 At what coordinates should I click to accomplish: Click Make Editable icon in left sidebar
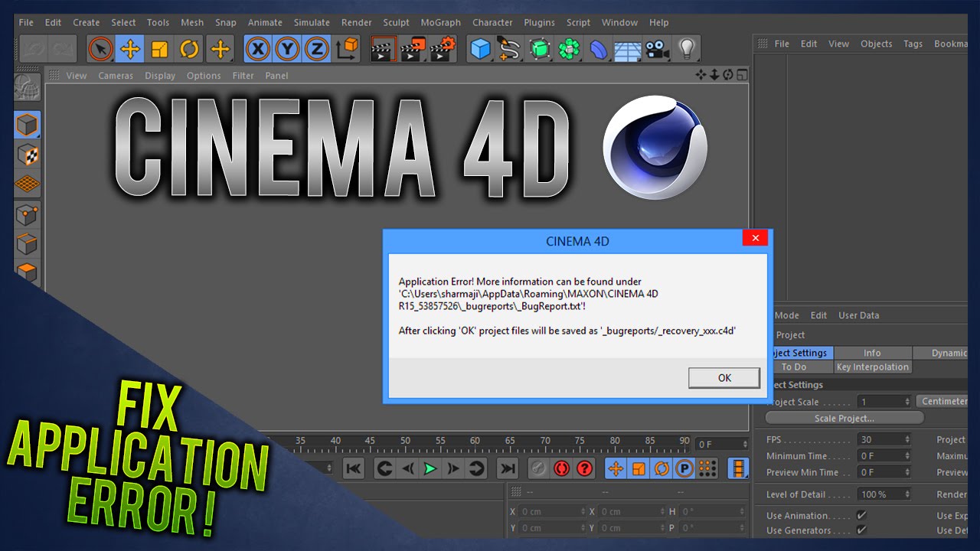pyautogui.click(x=27, y=87)
